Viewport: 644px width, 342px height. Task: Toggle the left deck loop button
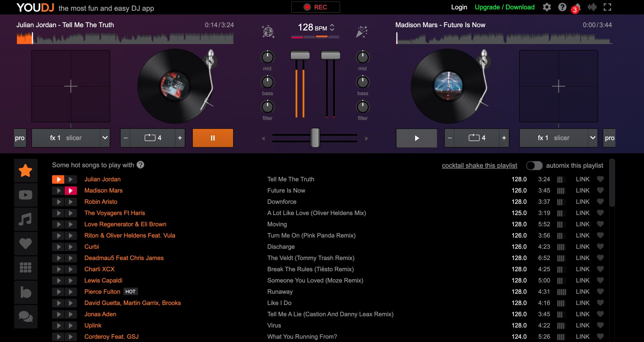coord(153,138)
